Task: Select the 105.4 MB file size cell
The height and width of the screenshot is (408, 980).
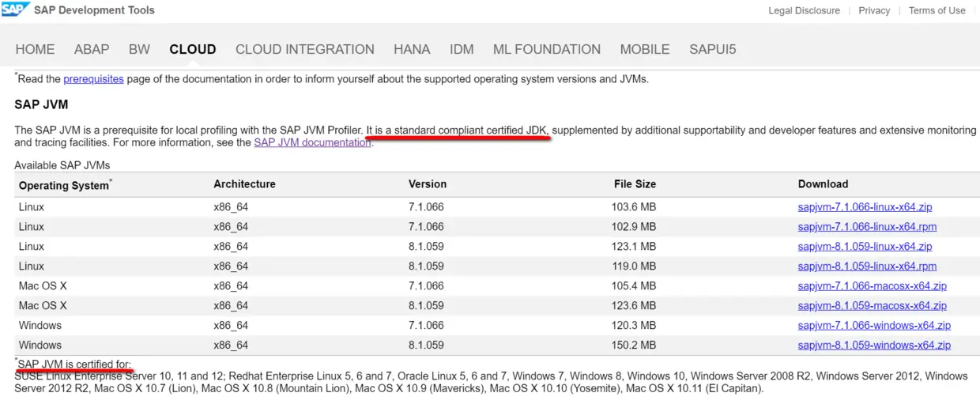Action: [x=634, y=286]
